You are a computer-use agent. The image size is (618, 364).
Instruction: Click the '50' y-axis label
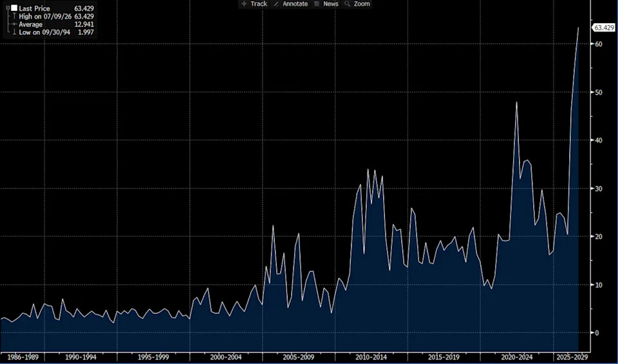(x=599, y=92)
